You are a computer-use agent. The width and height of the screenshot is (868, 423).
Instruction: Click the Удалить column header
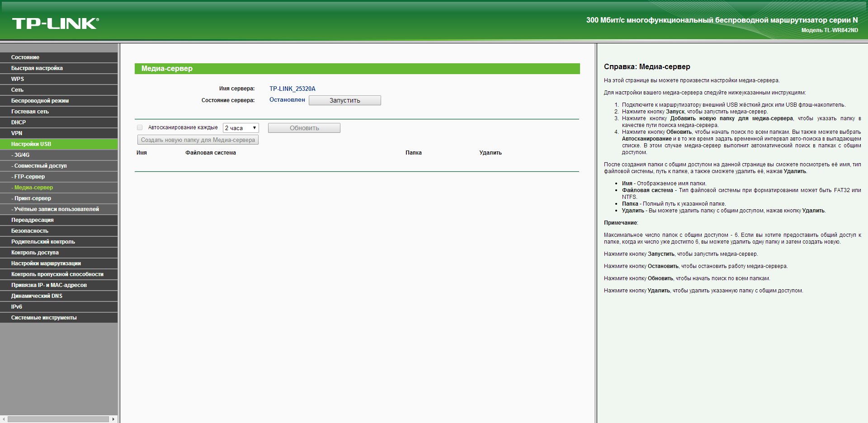pos(491,153)
